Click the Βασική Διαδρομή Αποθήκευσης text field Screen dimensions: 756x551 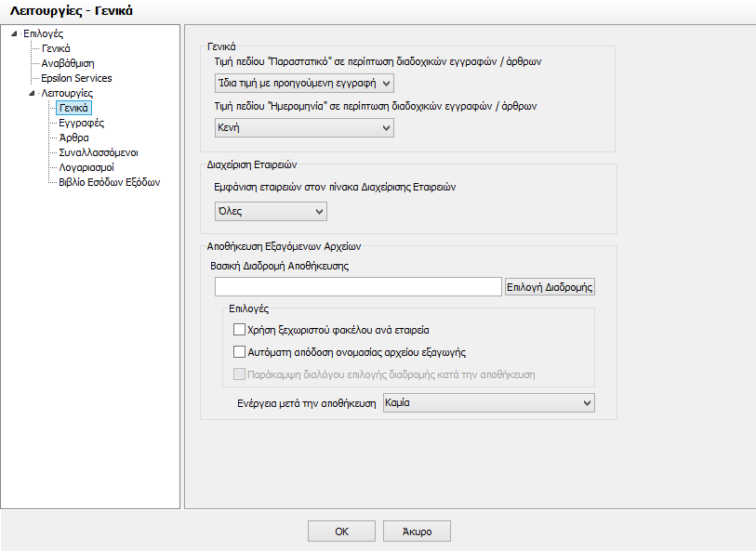pos(358,286)
